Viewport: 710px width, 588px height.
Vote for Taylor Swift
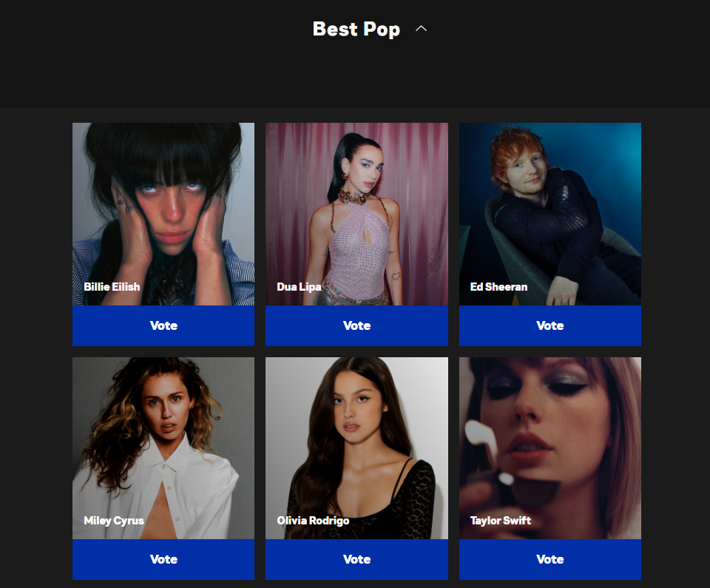pos(550,559)
